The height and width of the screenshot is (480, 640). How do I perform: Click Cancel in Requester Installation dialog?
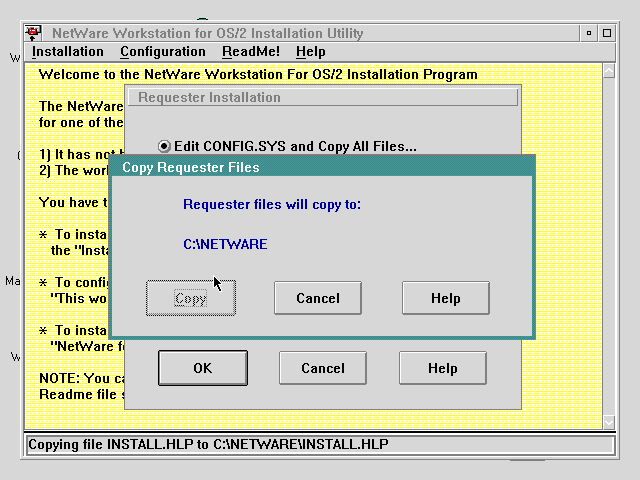click(323, 368)
